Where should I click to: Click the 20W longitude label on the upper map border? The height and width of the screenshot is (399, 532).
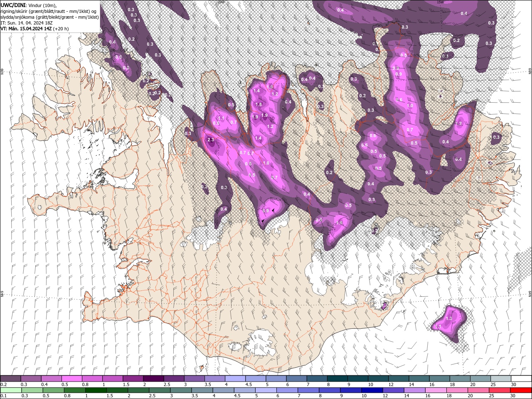pyautogui.click(x=221, y=2)
